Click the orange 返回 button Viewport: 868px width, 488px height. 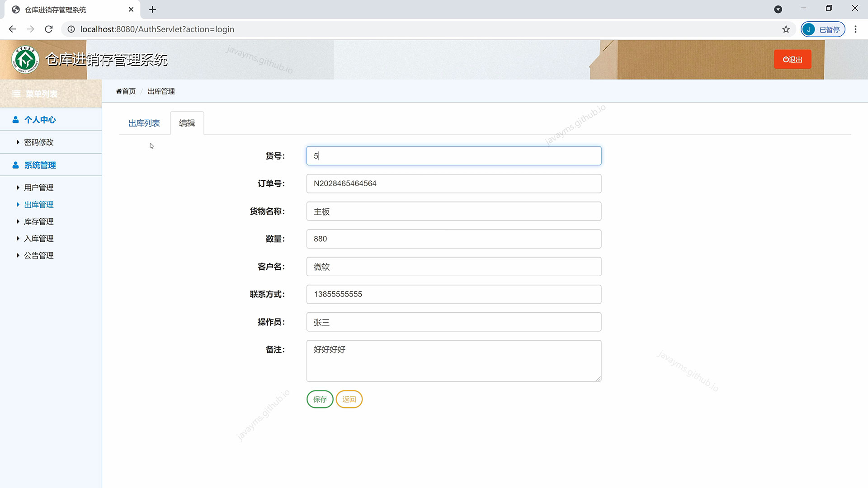[349, 399]
